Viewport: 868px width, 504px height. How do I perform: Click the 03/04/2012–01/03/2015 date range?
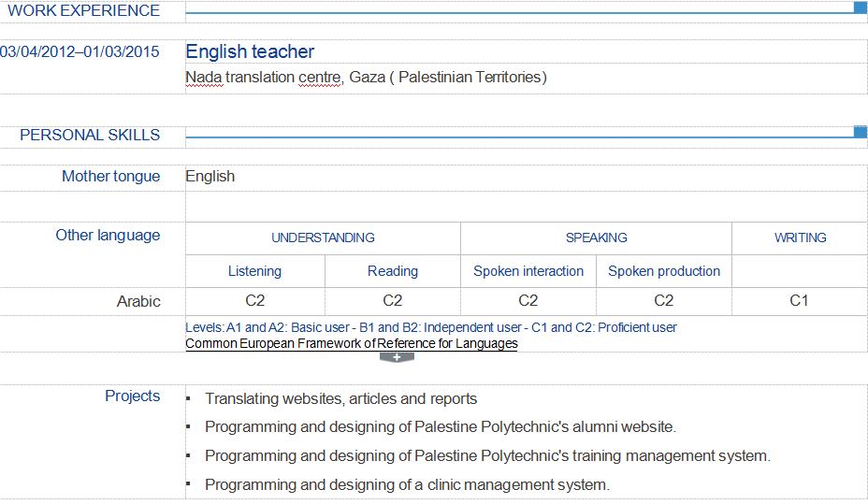80,51
